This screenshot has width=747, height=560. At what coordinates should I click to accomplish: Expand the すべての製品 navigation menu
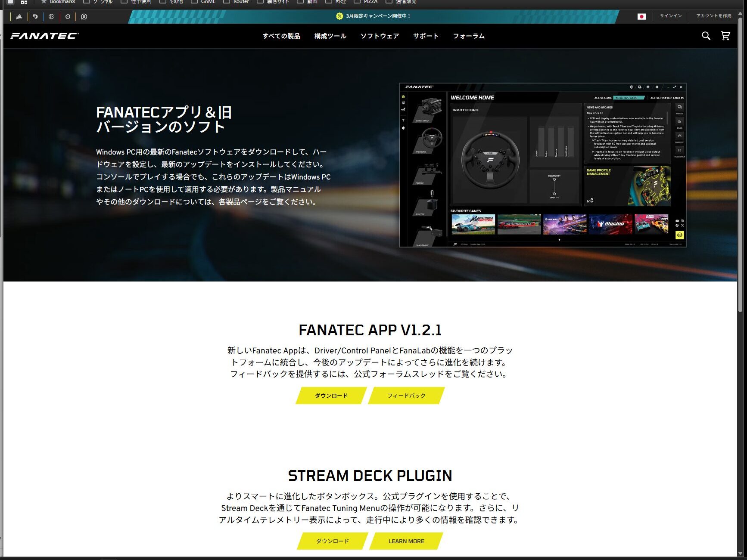[x=281, y=36]
